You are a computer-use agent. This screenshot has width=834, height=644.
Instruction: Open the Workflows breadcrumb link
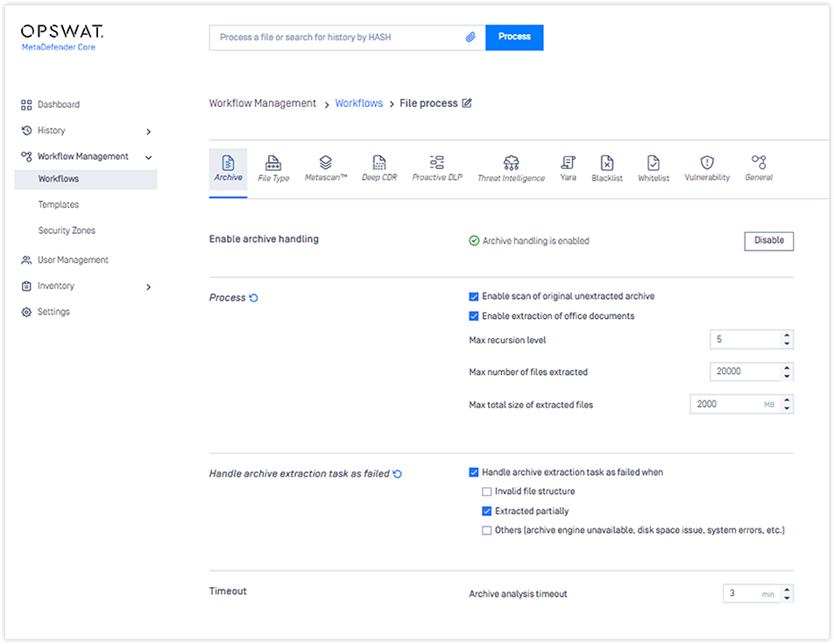tap(358, 103)
